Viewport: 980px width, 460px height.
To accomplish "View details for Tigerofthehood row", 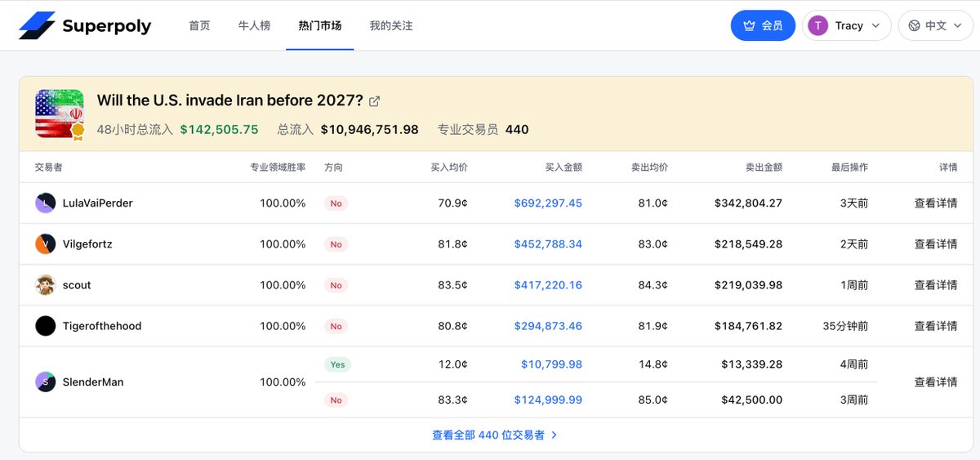I will click(936, 325).
